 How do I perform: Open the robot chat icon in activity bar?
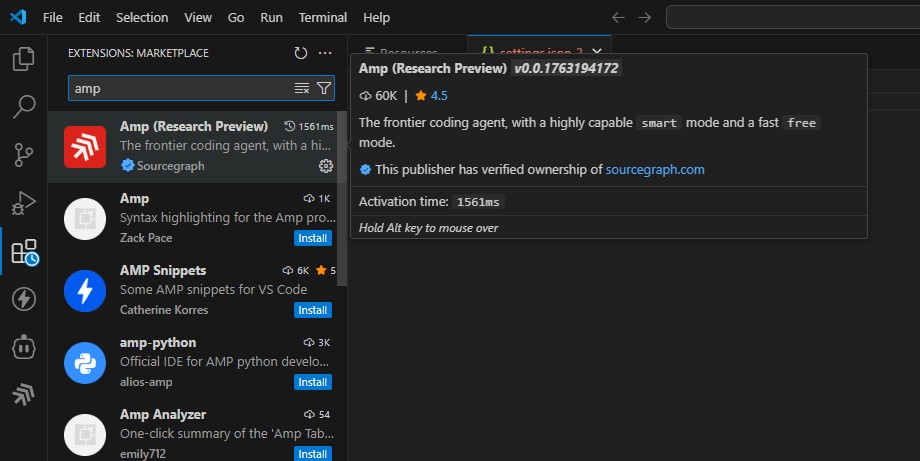(x=23, y=347)
